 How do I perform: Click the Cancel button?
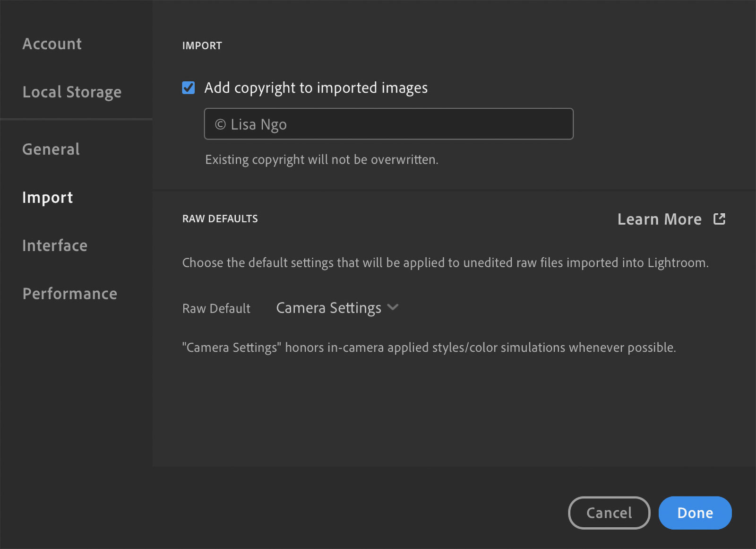click(609, 513)
